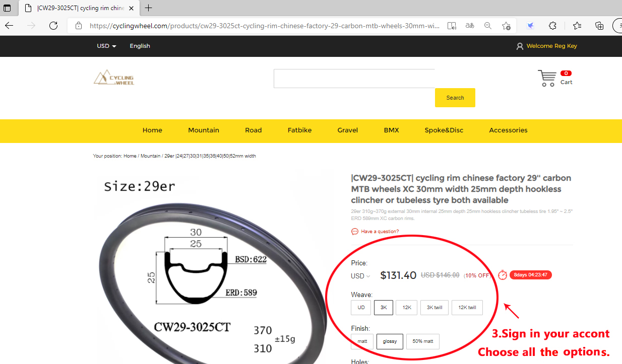This screenshot has height=364, width=622.
Task: Click the cart item count badge
Action: [566, 73]
